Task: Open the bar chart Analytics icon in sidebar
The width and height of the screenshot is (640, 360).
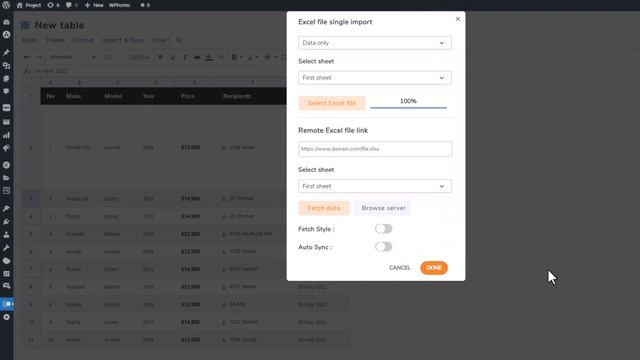Action: (6, 135)
